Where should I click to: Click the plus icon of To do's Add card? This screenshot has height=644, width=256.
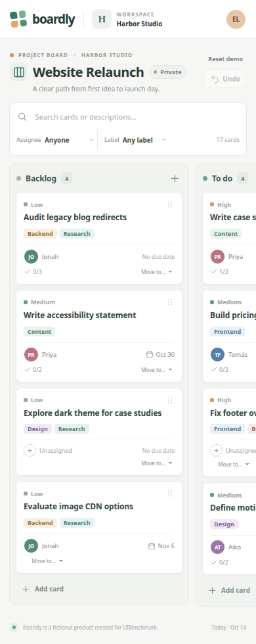pyautogui.click(x=212, y=590)
